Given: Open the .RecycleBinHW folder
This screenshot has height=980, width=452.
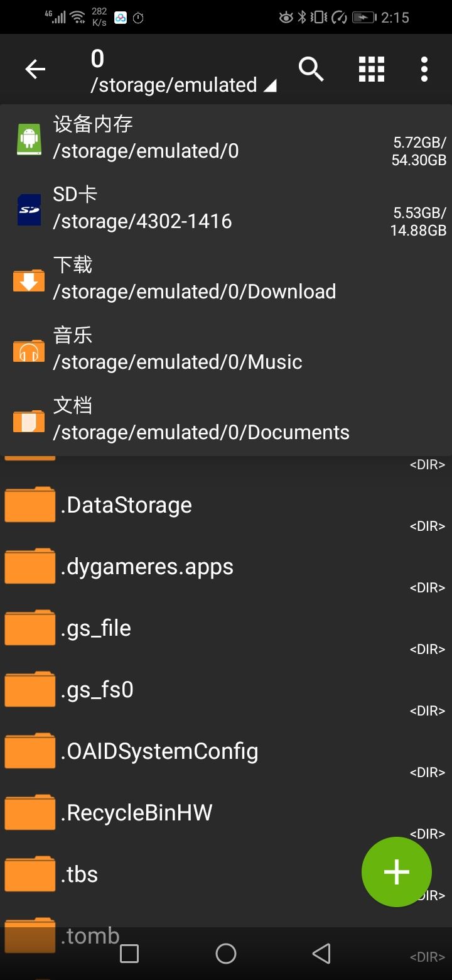Looking at the screenshot, I should 137,813.
